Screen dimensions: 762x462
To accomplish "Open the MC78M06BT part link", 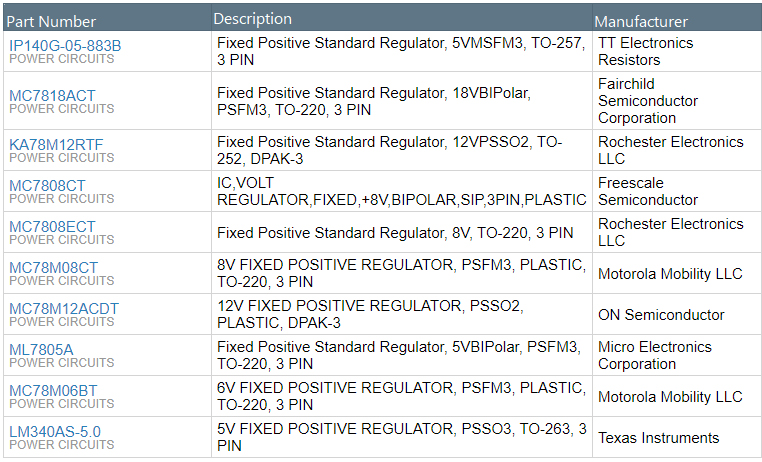I will (53, 390).
